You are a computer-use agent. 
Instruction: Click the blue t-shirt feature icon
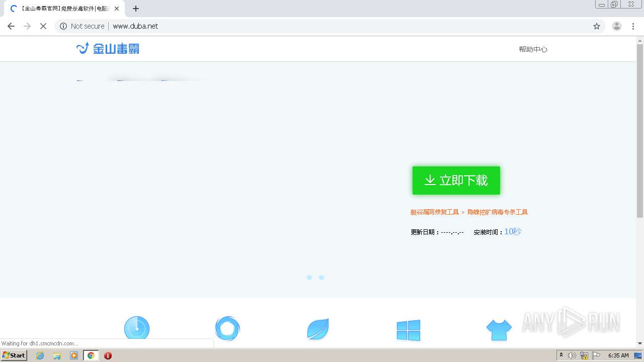pos(499,330)
